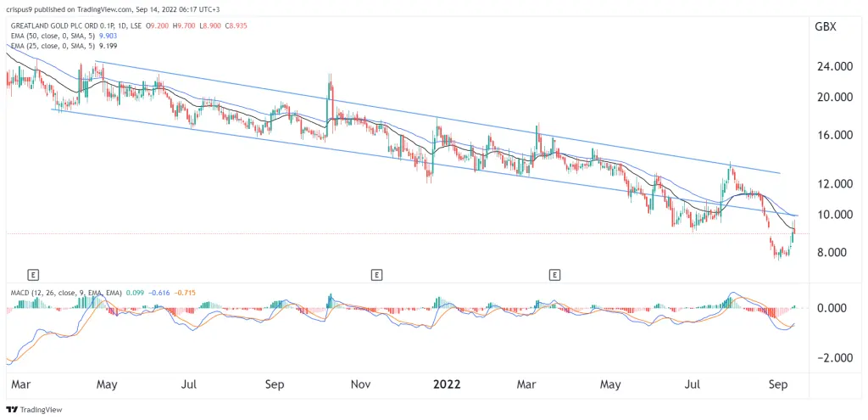Click the EMA 50 value 9.903

pyautogui.click(x=108, y=35)
